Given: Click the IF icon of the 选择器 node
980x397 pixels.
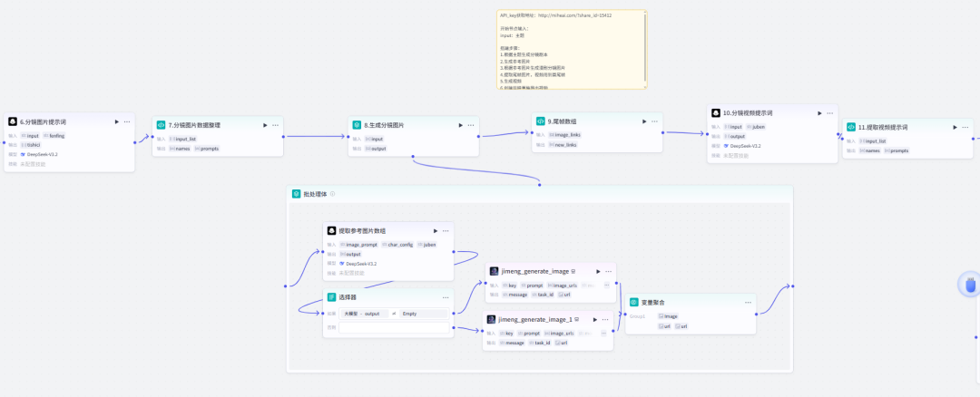Looking at the screenshot, I should point(332,297).
